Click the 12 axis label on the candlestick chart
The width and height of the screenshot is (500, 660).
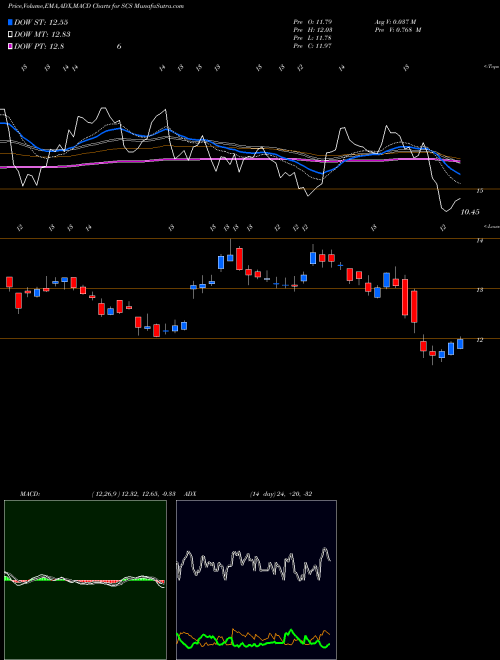click(x=479, y=340)
